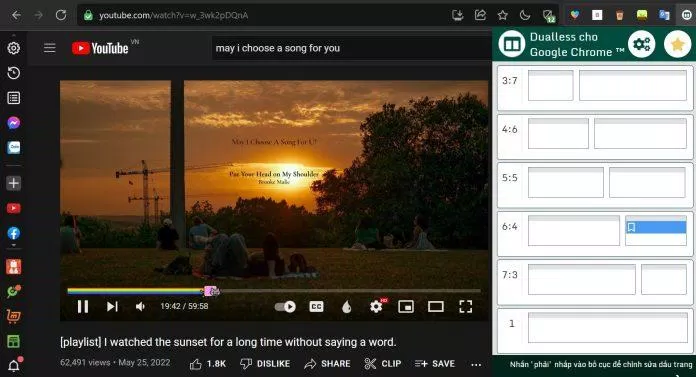696x377 pixels.
Task: SAVE the video to a playlist
Action: [x=435, y=364]
